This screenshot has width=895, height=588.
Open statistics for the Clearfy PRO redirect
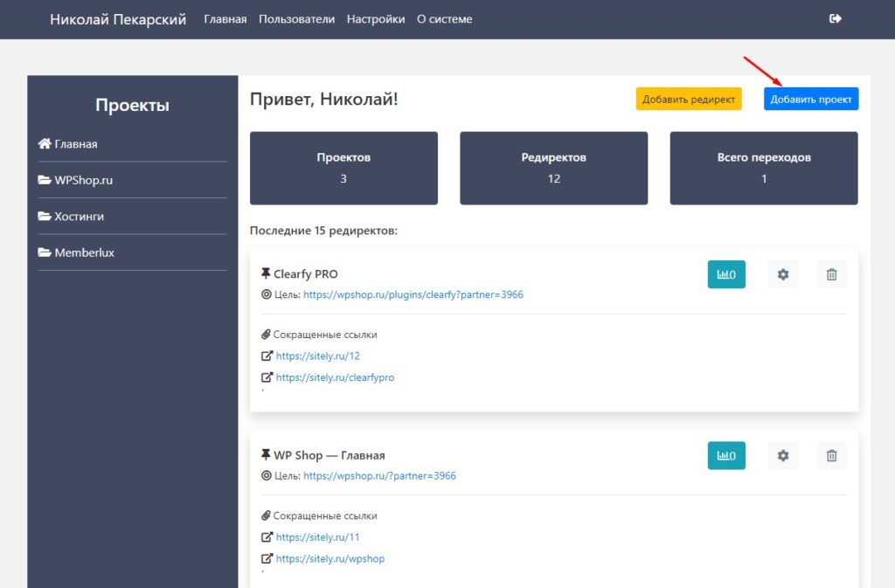(x=725, y=274)
